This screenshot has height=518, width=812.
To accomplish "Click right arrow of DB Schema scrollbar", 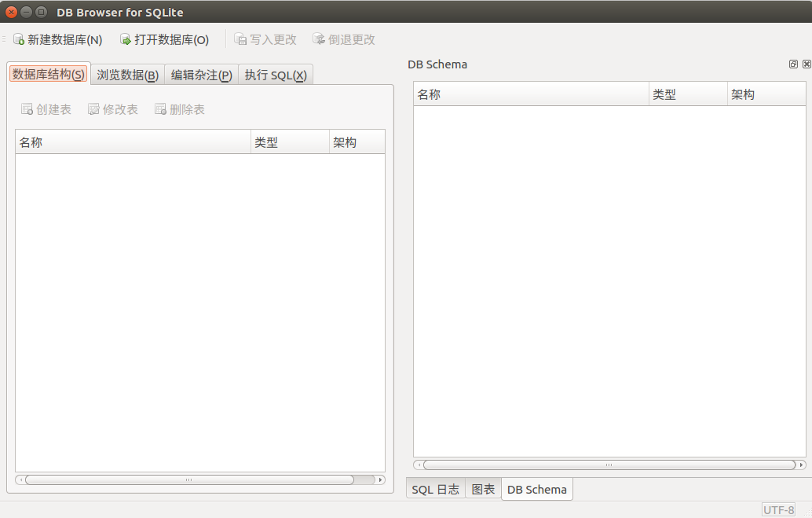I will point(801,465).
